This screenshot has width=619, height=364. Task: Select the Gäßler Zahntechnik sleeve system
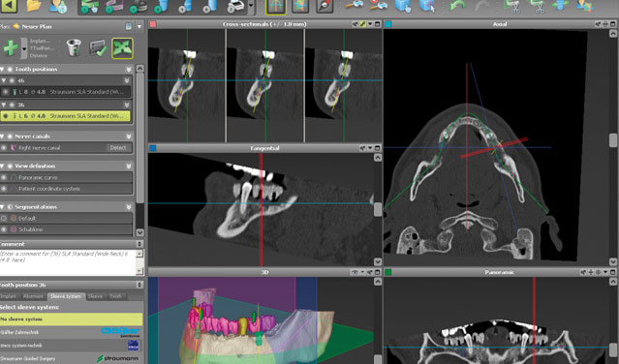point(71,332)
